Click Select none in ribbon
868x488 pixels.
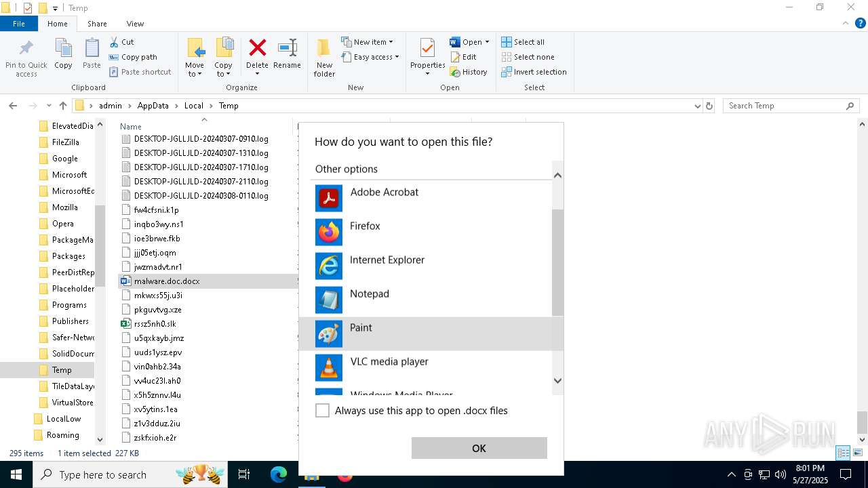(528, 57)
